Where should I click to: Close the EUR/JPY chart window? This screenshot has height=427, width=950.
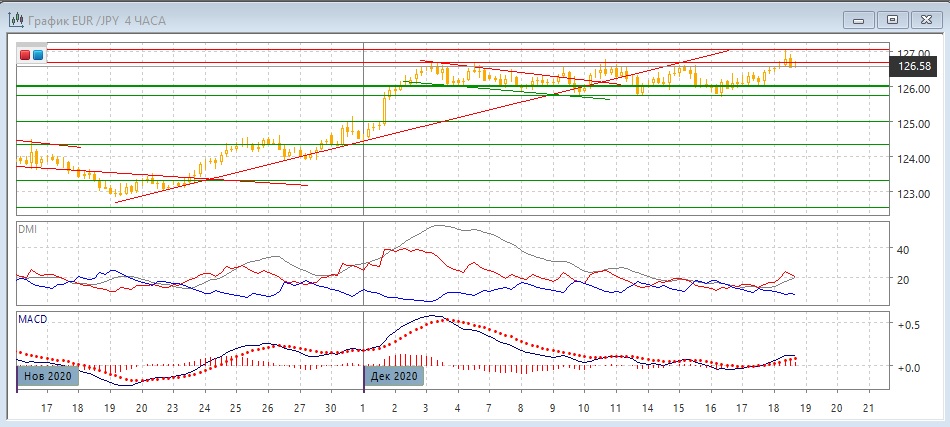click(x=925, y=19)
